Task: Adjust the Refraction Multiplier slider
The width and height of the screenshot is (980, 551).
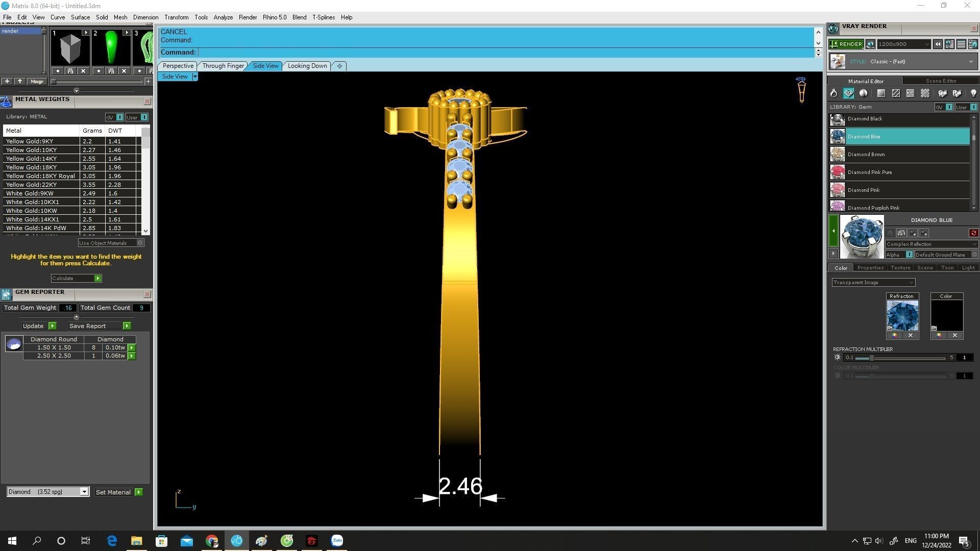Action: tap(872, 358)
